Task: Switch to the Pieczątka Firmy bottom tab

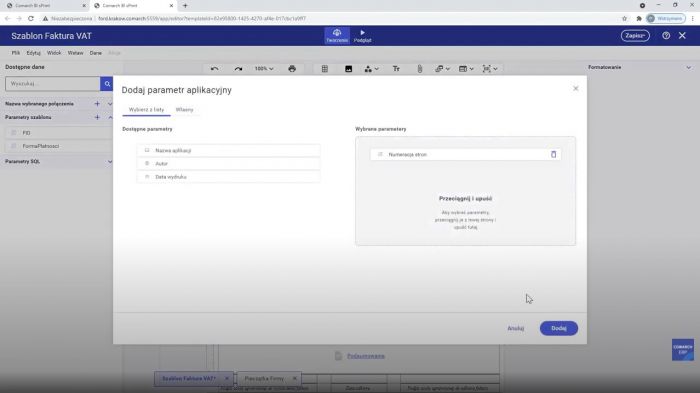Action: 264,378
